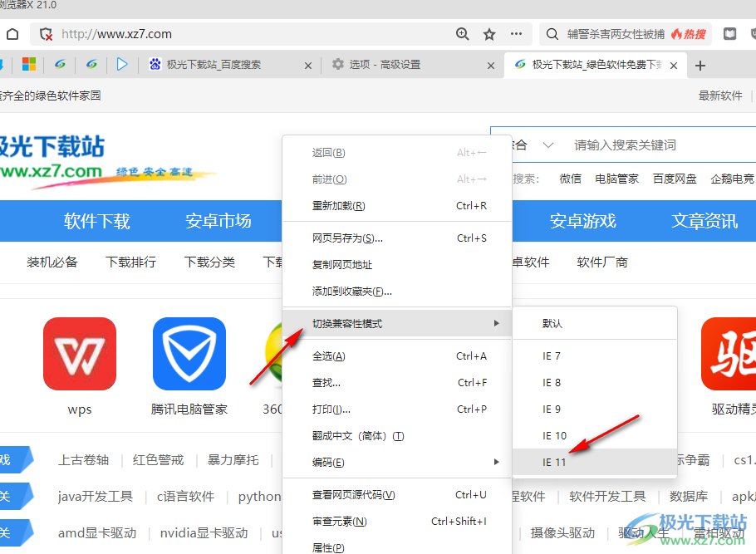This screenshot has height=554, width=756.
Task: Click the red 驱动精灵 app icon
Action: 729,354
